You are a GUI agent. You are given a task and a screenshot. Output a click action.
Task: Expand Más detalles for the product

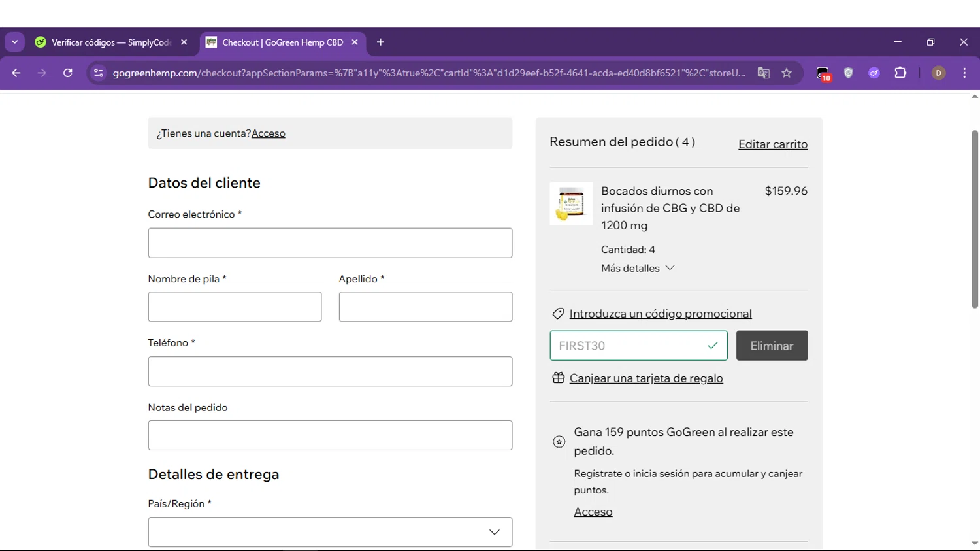click(x=638, y=268)
